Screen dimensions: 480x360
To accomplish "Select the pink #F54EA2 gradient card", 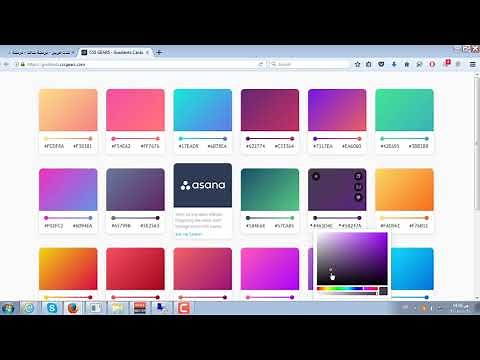I will click(x=135, y=110).
